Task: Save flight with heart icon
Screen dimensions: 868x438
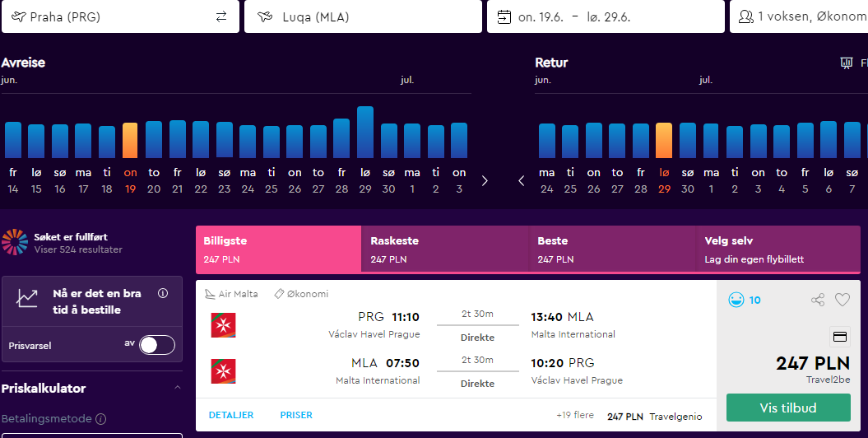Action: pyautogui.click(x=842, y=301)
